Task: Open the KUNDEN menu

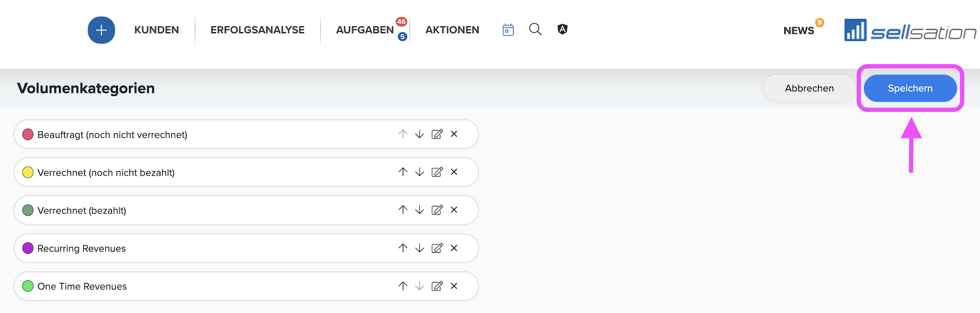Action: click(157, 30)
